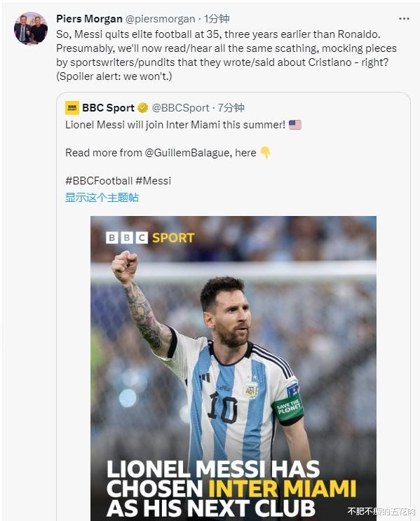Click the quoted tweet text about Inter Miami
This screenshot has width=420, height=521.
click(x=175, y=125)
